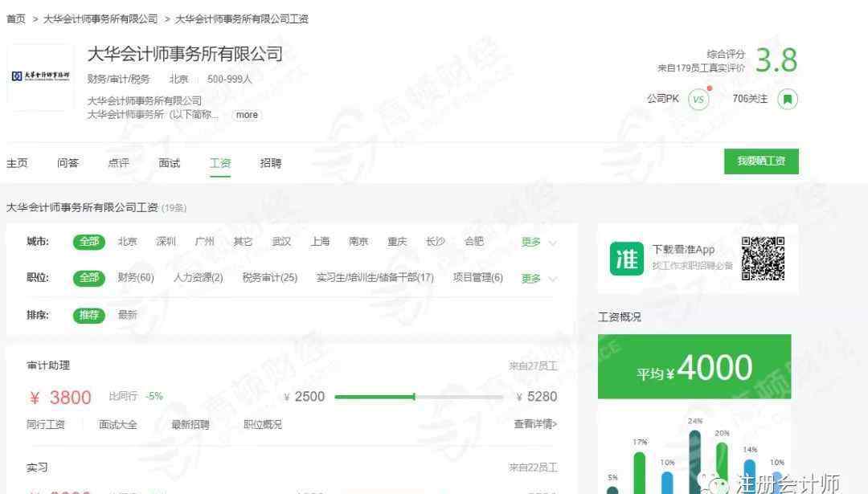Open the 招聘 tab
Viewport: 868px width, 494px height.
[x=271, y=163]
